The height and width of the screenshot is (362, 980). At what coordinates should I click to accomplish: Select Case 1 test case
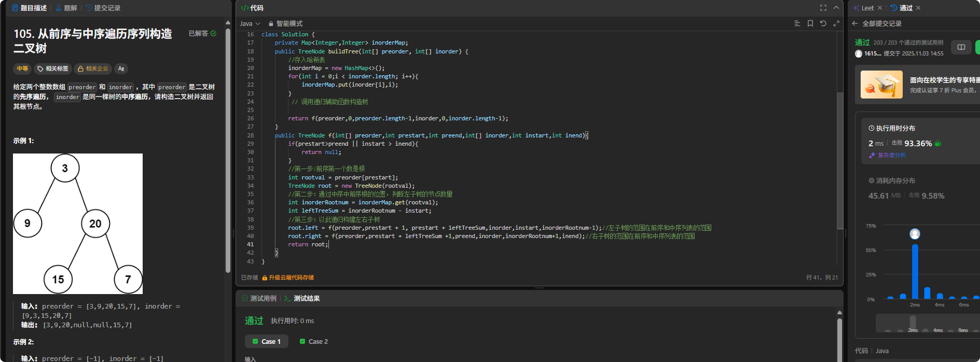pos(266,341)
